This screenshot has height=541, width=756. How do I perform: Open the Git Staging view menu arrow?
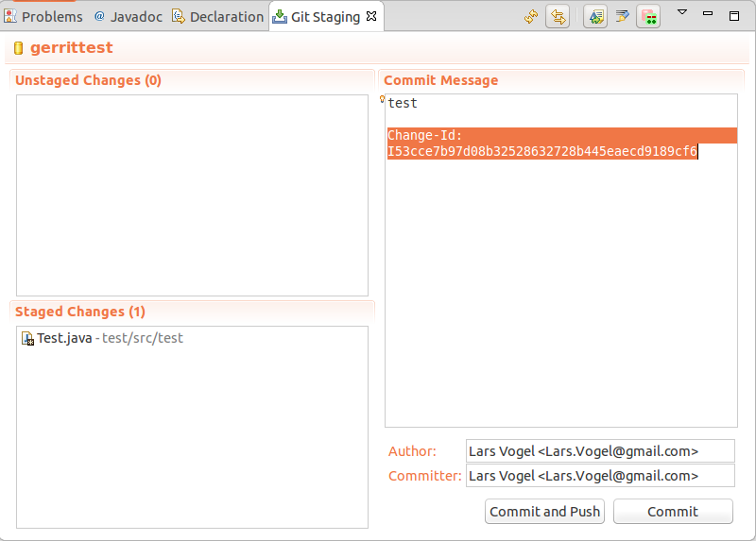681,12
